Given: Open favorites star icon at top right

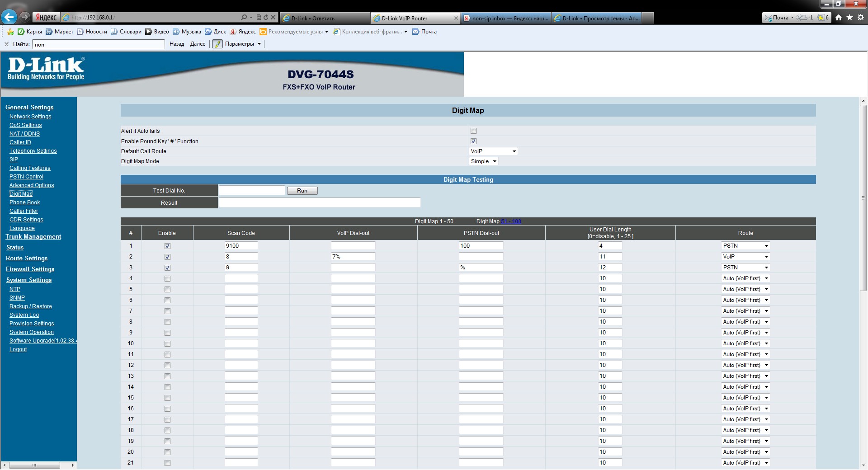Looking at the screenshot, I should click(x=849, y=18).
